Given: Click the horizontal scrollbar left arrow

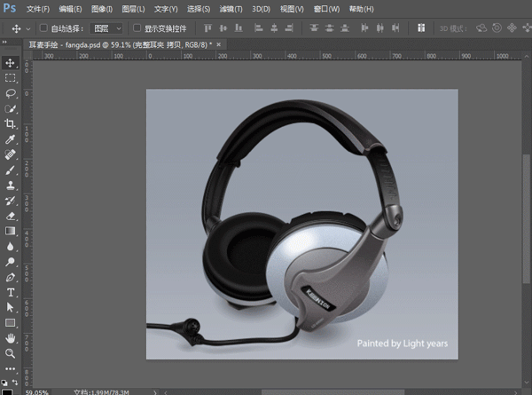Looking at the screenshot, I should (166, 392).
